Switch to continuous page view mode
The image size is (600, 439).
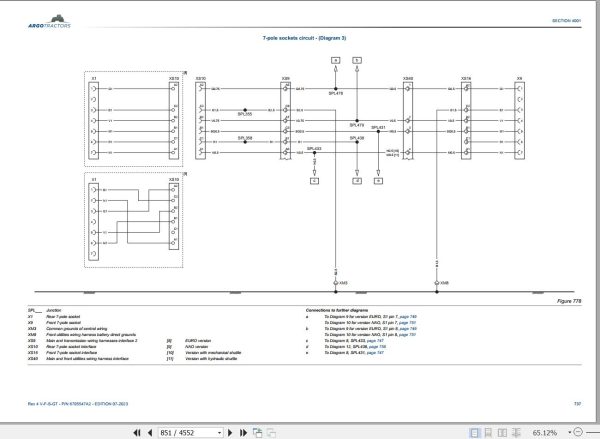pyautogui.click(x=488, y=432)
